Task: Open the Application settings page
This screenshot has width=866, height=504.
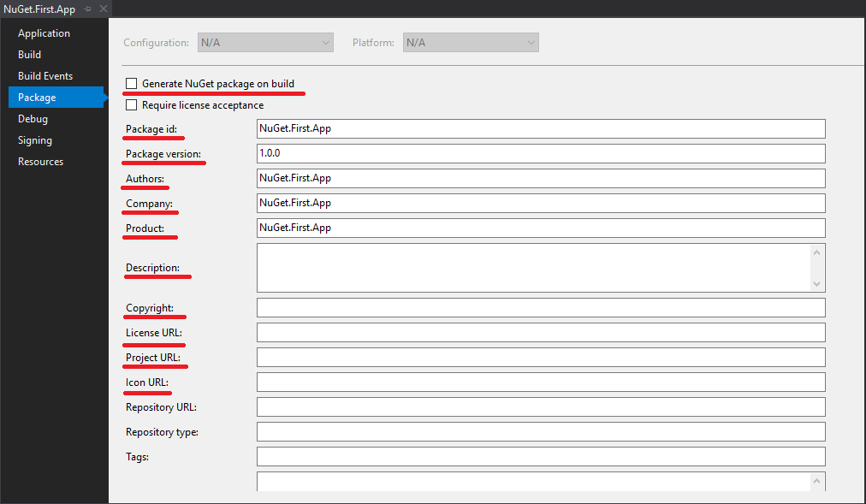Action: tap(44, 33)
